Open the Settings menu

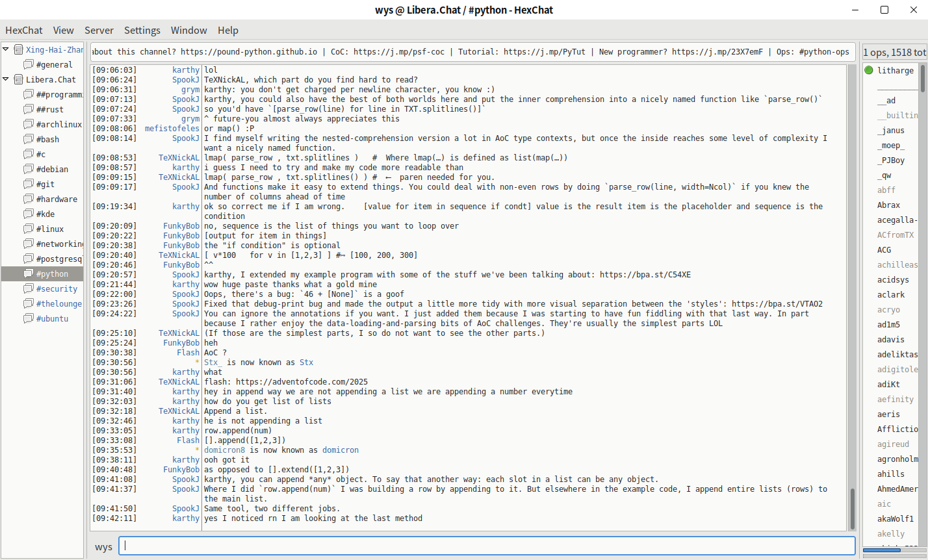(x=142, y=31)
